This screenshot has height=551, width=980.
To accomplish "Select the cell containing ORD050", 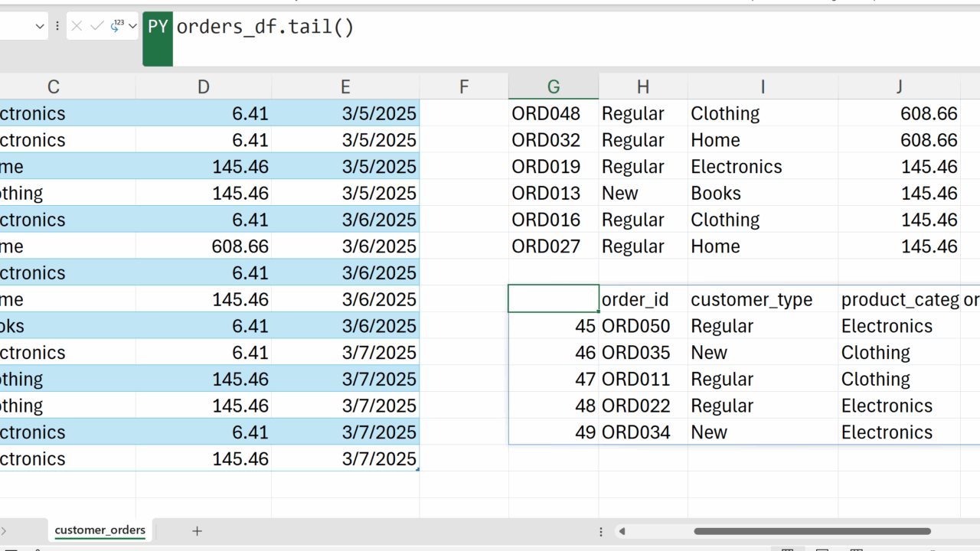I will (x=635, y=326).
